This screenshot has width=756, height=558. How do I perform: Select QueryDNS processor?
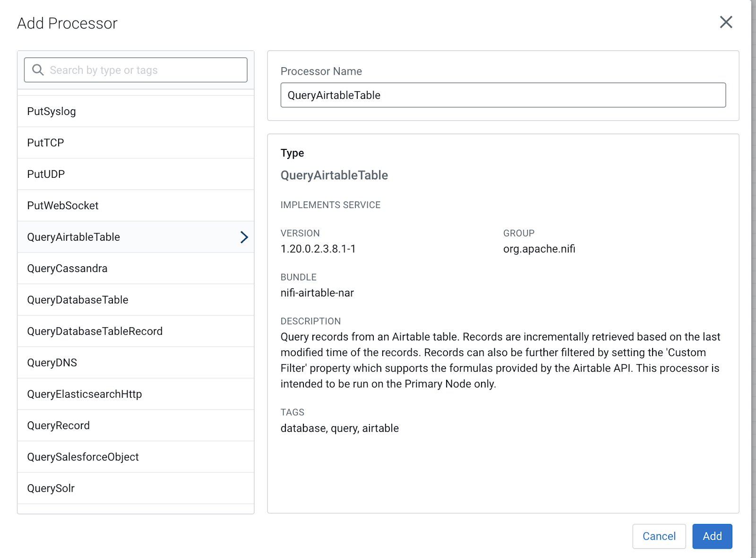pyautogui.click(x=136, y=363)
